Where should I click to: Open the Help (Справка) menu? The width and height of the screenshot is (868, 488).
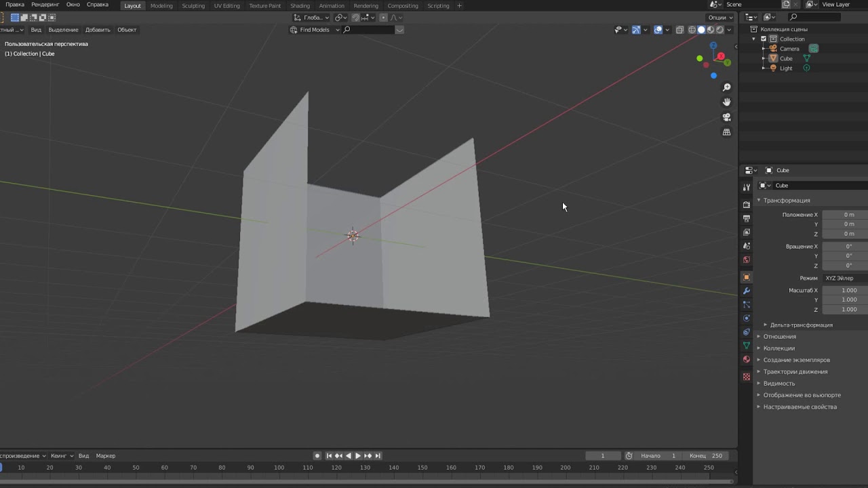[x=98, y=5]
